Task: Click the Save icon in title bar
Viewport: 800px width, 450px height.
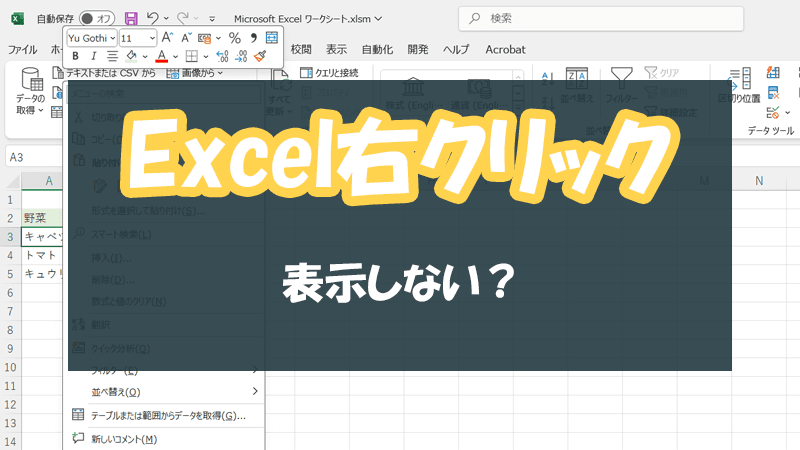Action: [x=131, y=18]
